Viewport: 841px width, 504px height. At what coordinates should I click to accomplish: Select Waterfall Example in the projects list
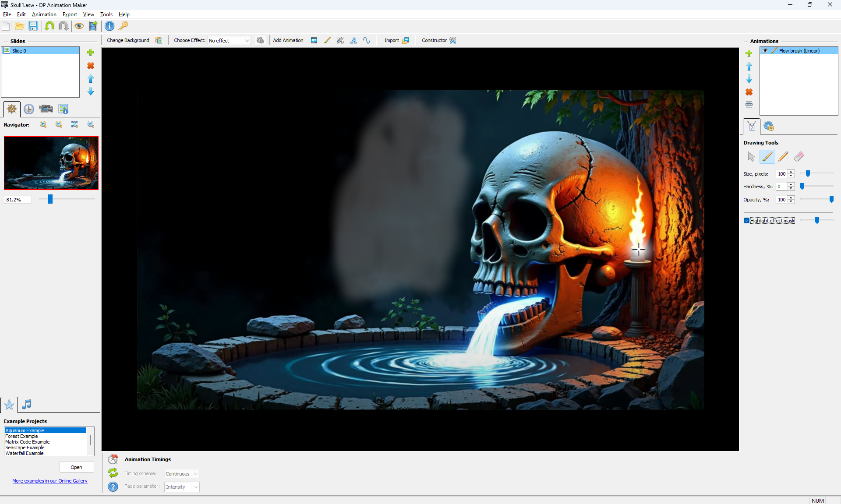coord(25,453)
